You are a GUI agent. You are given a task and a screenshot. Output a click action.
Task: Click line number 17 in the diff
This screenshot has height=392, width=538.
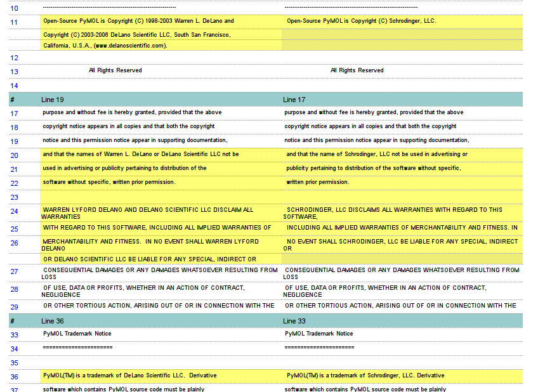(x=14, y=114)
